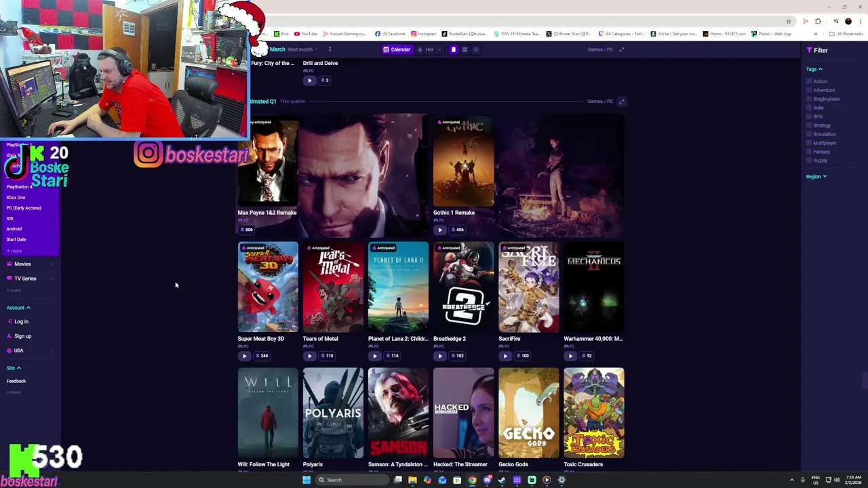Enable the Indie tag checkbox
Screen dimensions: 868x488
pos(809,108)
